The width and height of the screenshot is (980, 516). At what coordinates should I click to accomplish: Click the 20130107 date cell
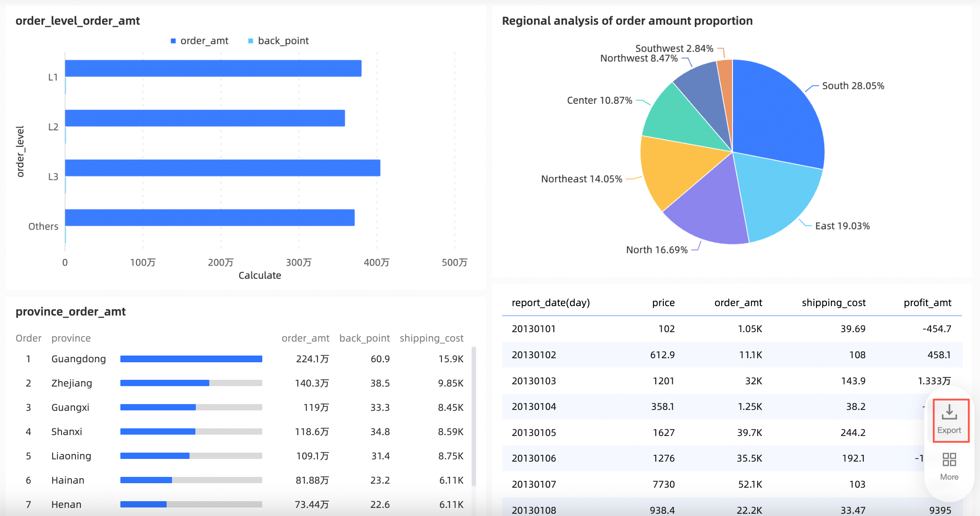534,484
